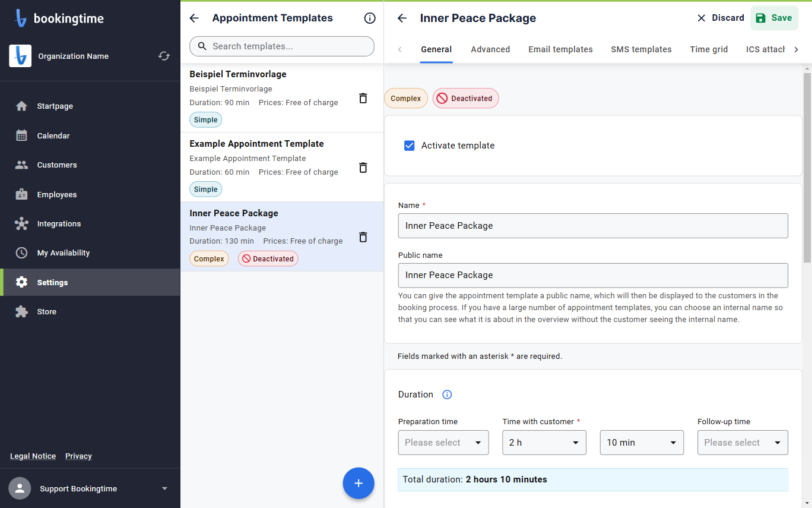Viewport: 812px width, 508px height.
Task: Select the General tab
Action: coord(436,49)
